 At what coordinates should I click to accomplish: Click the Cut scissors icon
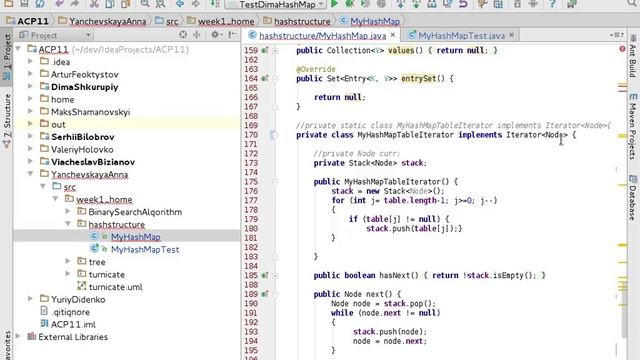(94, 4)
